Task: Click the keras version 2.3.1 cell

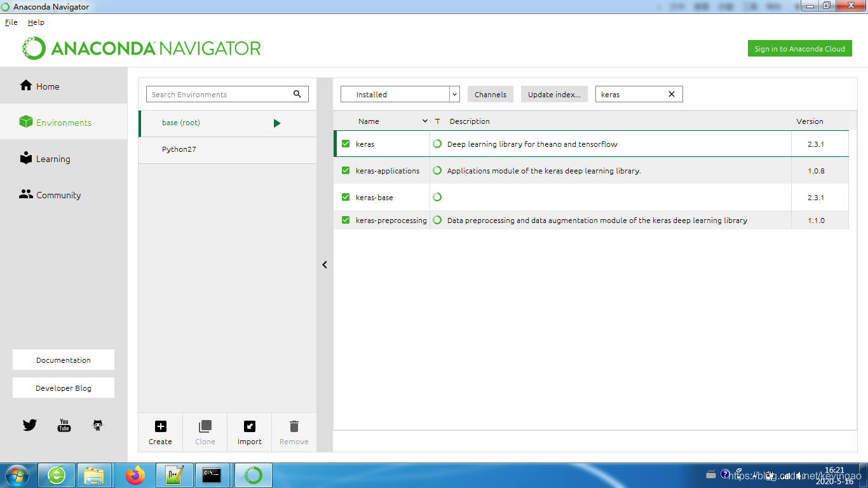Action: (x=816, y=144)
